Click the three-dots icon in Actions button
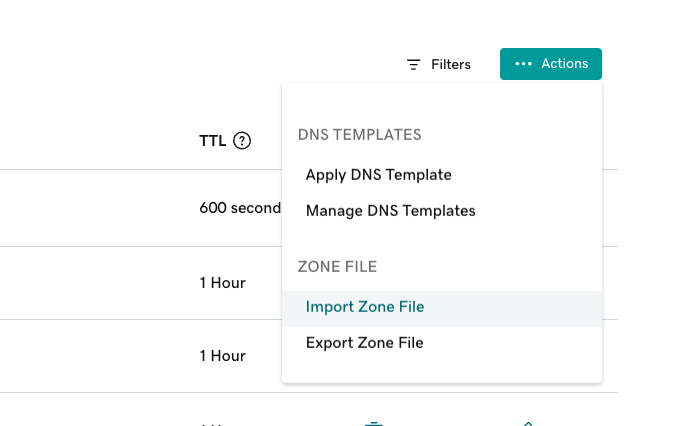Image resolution: width=690 pixels, height=426 pixels. pyautogui.click(x=524, y=64)
